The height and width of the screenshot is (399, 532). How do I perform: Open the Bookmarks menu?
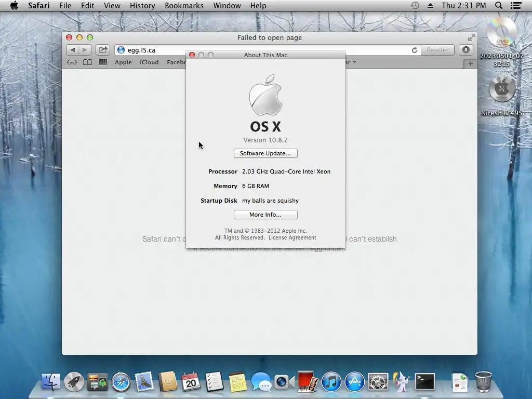[x=184, y=5]
